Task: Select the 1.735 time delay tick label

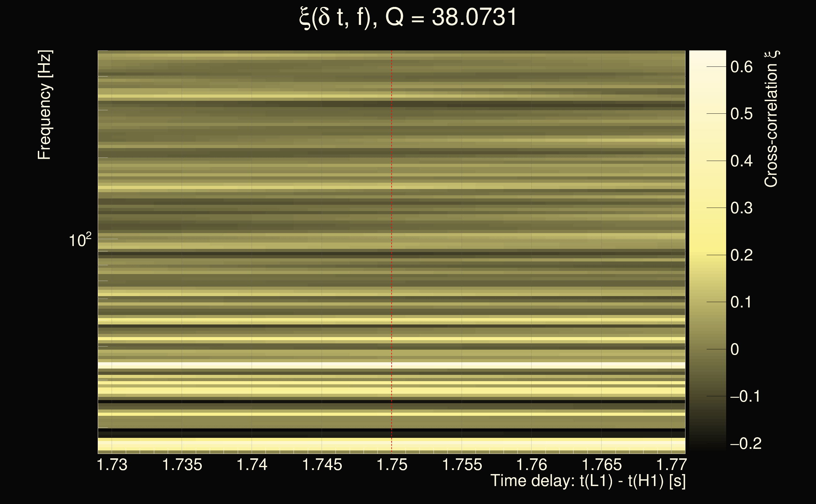Action: pyautogui.click(x=182, y=465)
